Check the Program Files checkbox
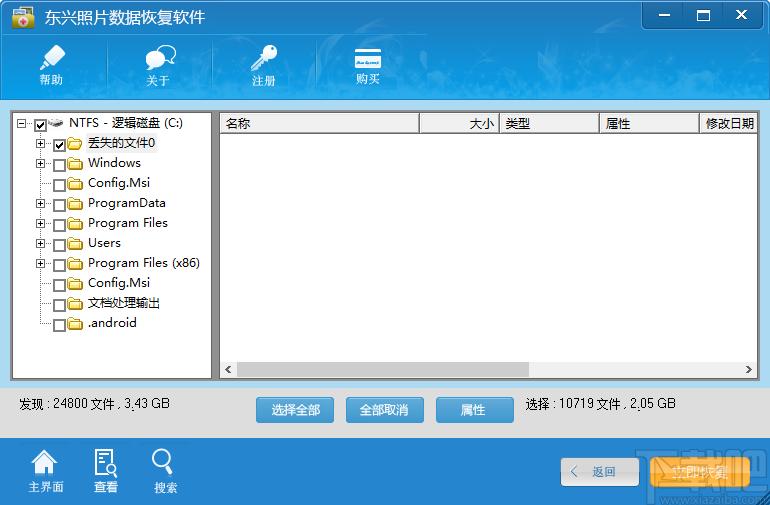Image resolution: width=770 pixels, height=505 pixels. pos(59,225)
